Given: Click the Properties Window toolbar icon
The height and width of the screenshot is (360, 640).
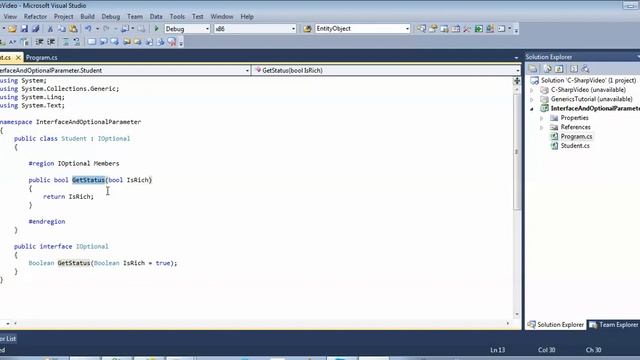Looking at the screenshot, I should [x=433, y=29].
